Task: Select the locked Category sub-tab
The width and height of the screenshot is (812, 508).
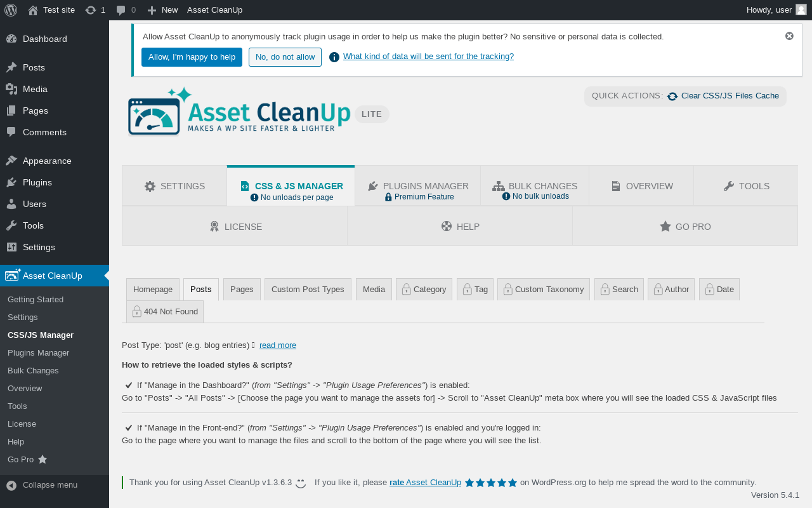Action: tap(424, 290)
